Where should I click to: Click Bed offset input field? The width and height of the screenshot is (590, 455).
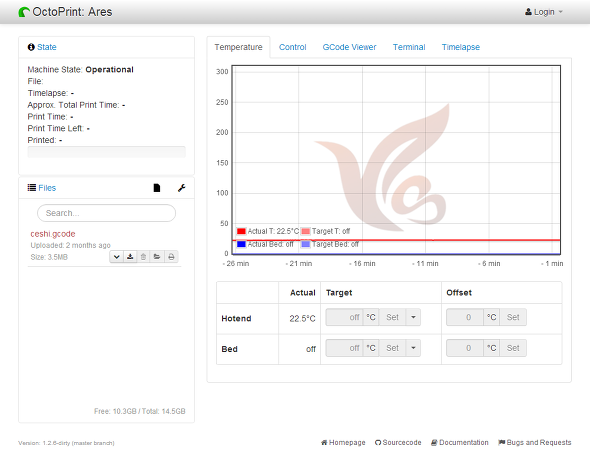[465, 348]
